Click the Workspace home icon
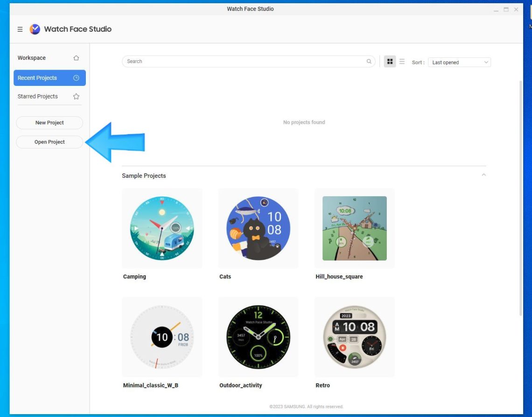 click(x=76, y=58)
